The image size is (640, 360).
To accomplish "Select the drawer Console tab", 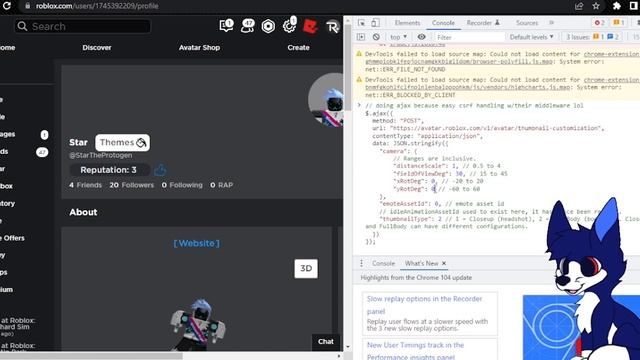I will pos(383,263).
